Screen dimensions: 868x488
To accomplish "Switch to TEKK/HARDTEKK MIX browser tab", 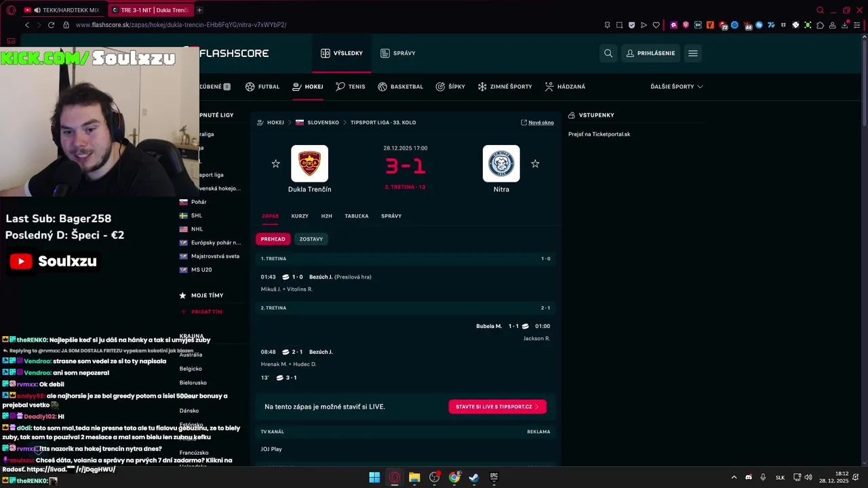I will [x=62, y=10].
